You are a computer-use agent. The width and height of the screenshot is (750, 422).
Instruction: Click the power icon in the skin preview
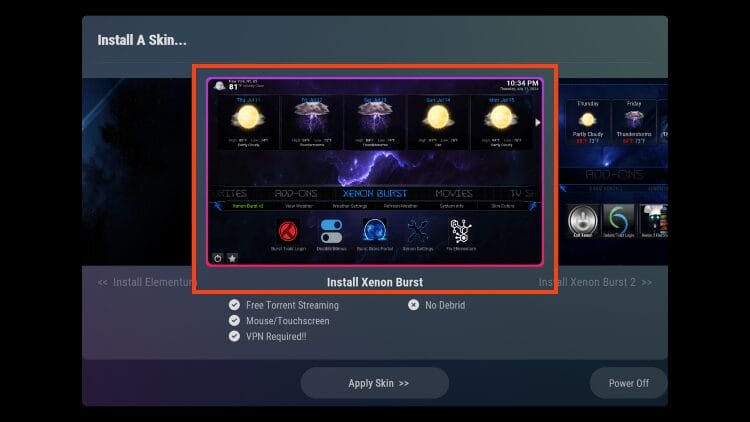(218, 258)
